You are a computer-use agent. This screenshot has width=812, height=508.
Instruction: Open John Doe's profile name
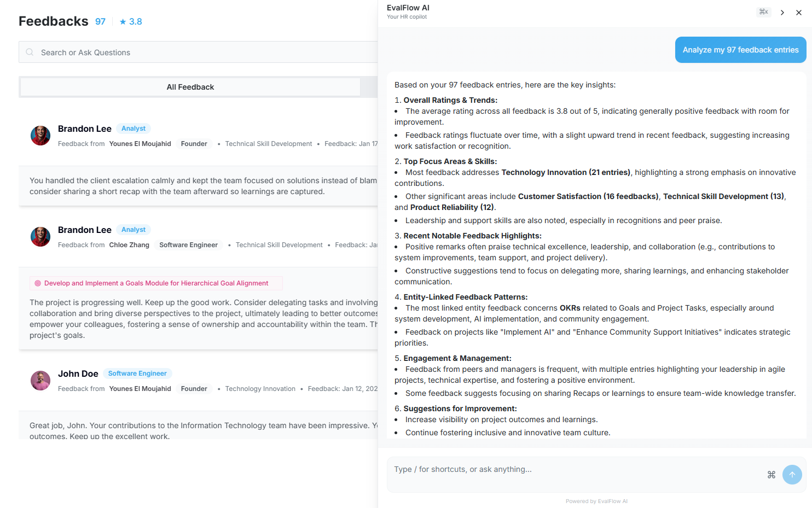coord(78,373)
